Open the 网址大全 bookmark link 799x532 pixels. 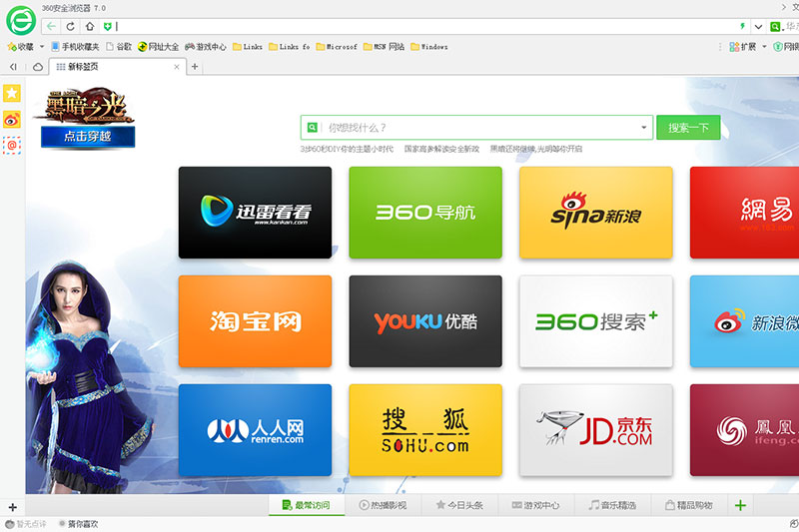[x=158, y=47]
